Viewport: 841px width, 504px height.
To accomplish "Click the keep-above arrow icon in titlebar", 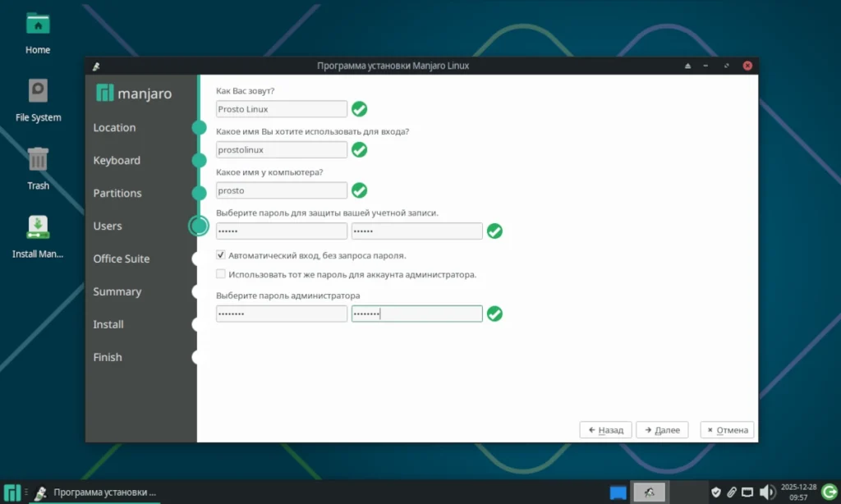I will coord(687,66).
